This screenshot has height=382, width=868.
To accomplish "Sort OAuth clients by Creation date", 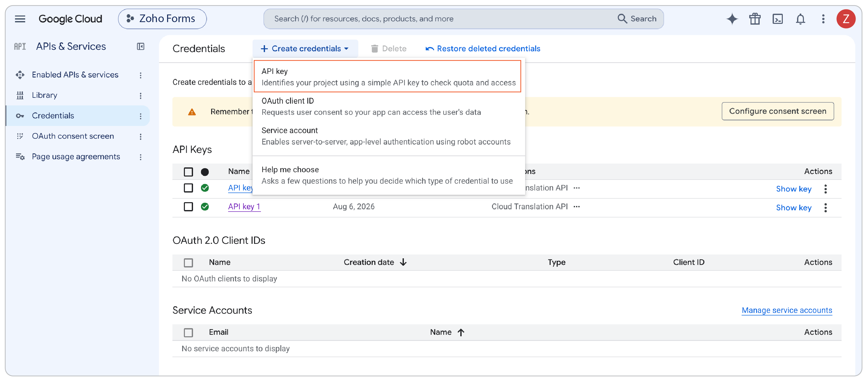I will click(375, 263).
